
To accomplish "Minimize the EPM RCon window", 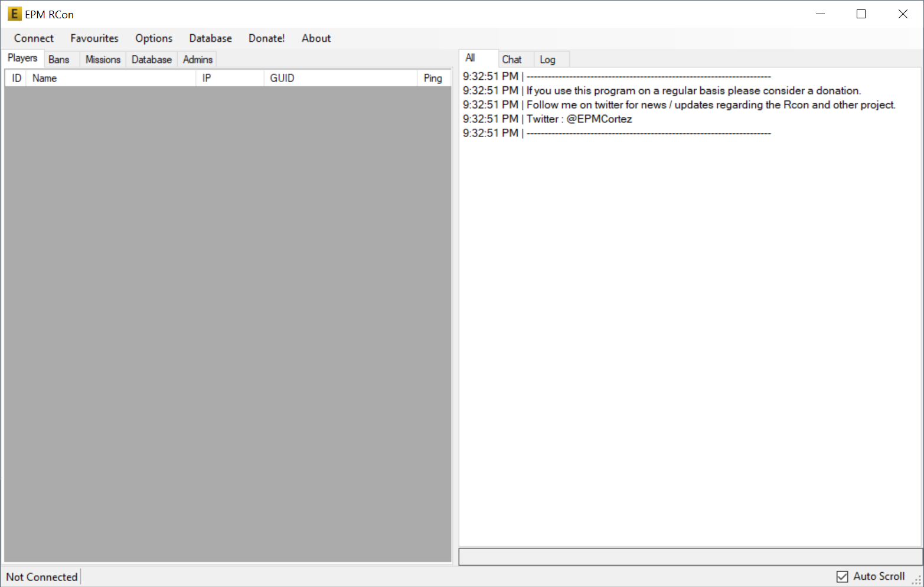I will click(x=820, y=14).
